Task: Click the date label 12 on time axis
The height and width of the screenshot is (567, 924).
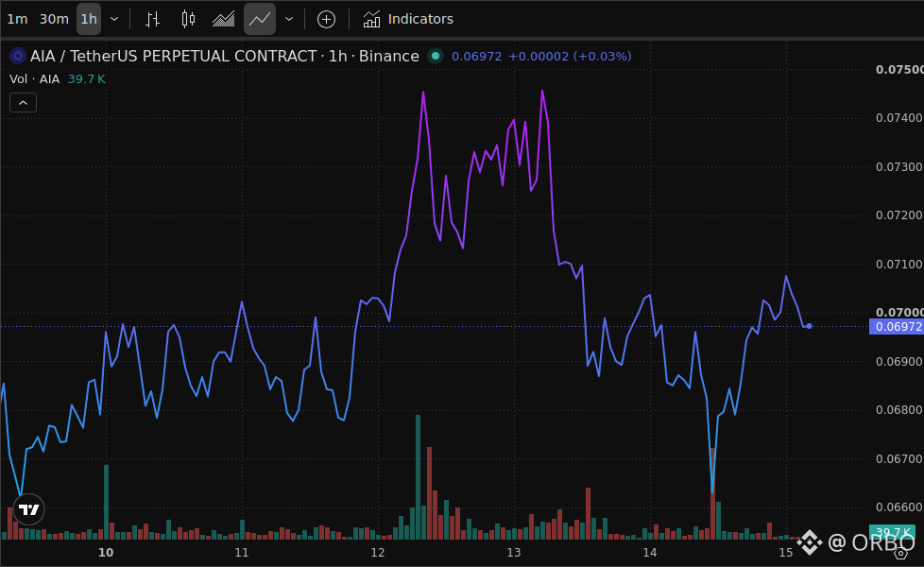Action: (378, 552)
